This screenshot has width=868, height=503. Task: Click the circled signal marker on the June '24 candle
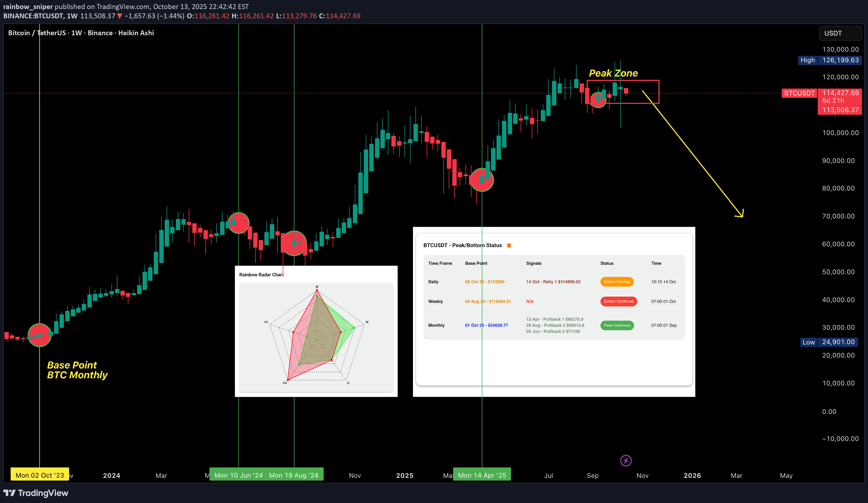click(x=239, y=223)
